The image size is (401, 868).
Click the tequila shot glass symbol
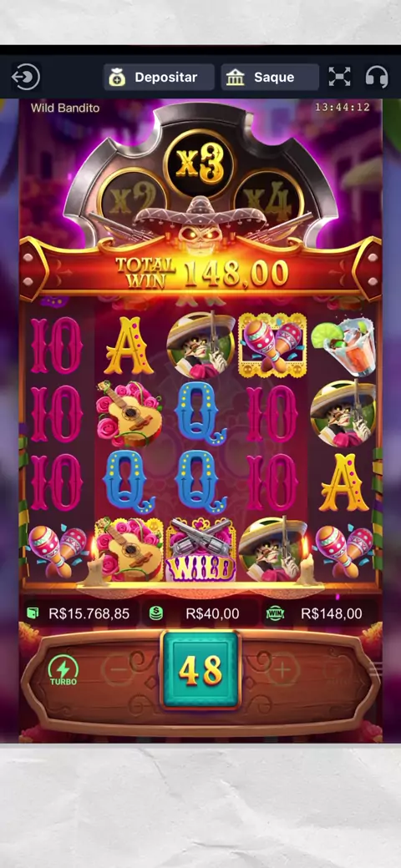(x=343, y=345)
